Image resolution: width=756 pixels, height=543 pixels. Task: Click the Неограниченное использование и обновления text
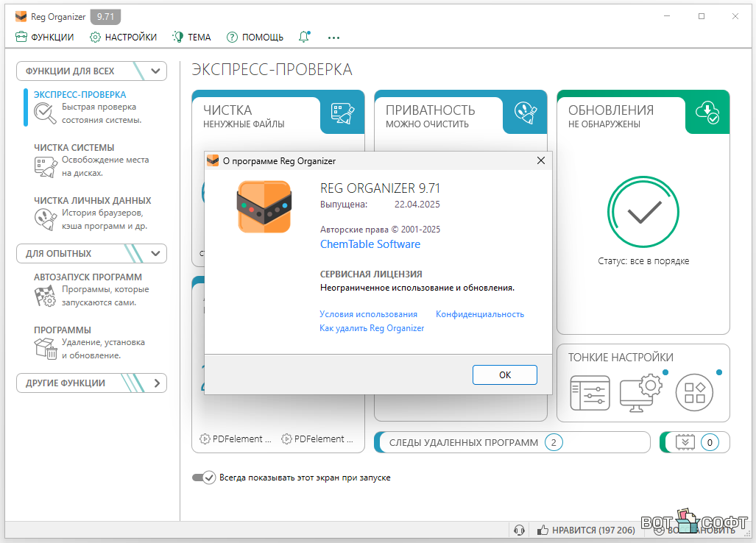point(417,288)
